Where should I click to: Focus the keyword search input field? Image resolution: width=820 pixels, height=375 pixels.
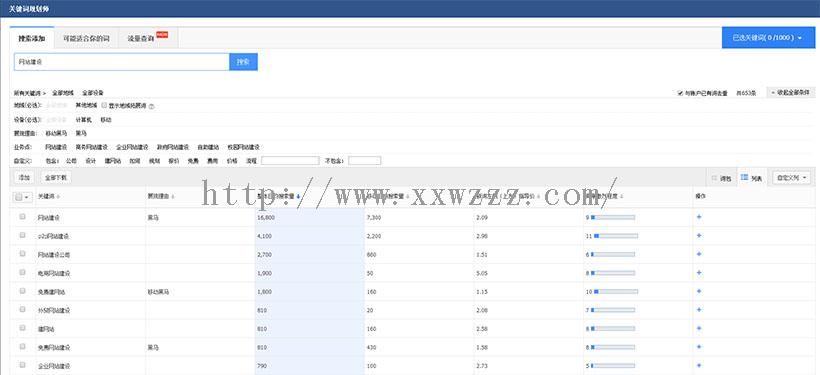(121, 62)
